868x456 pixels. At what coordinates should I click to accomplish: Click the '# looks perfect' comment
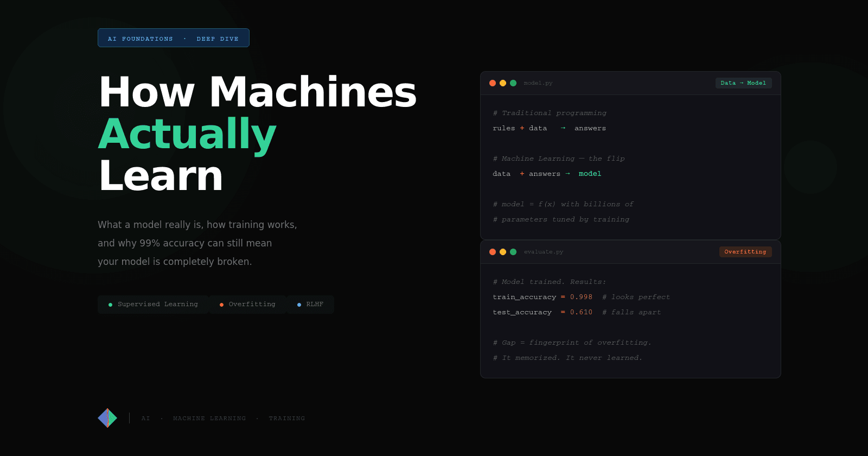[636, 297]
